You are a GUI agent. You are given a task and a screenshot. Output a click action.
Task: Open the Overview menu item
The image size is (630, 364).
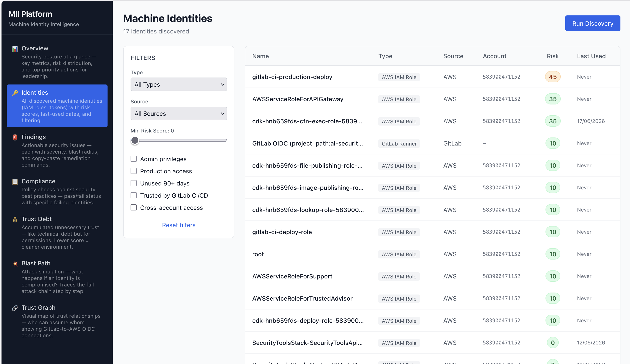pos(57,62)
